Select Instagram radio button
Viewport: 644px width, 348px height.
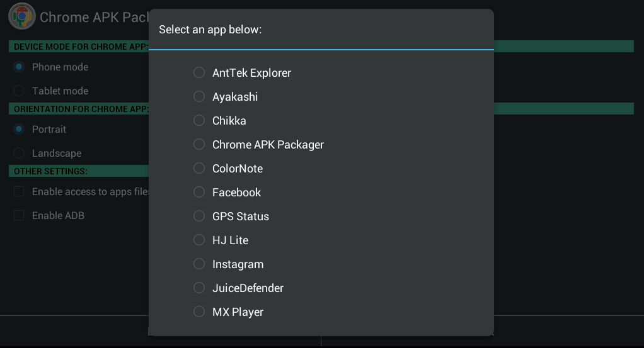(x=199, y=264)
